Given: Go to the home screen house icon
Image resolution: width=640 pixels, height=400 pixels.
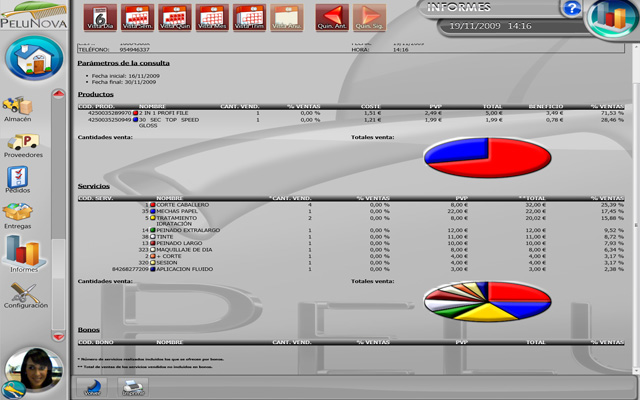Looking at the screenshot, I should click(34, 58).
